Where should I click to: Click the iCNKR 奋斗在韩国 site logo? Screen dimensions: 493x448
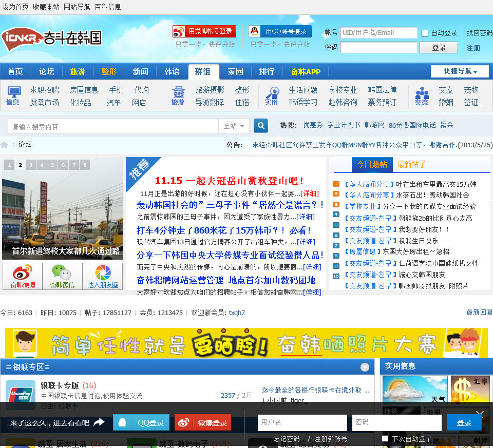coord(51,40)
